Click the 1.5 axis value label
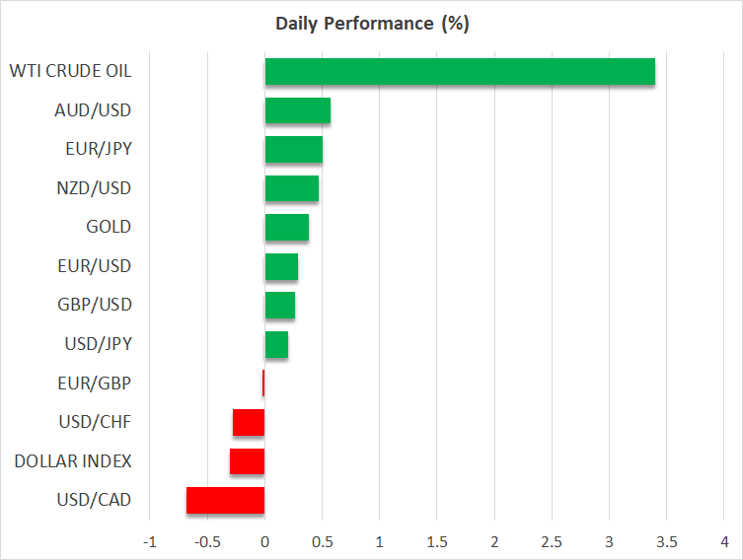This screenshot has height=560, width=743. (437, 542)
